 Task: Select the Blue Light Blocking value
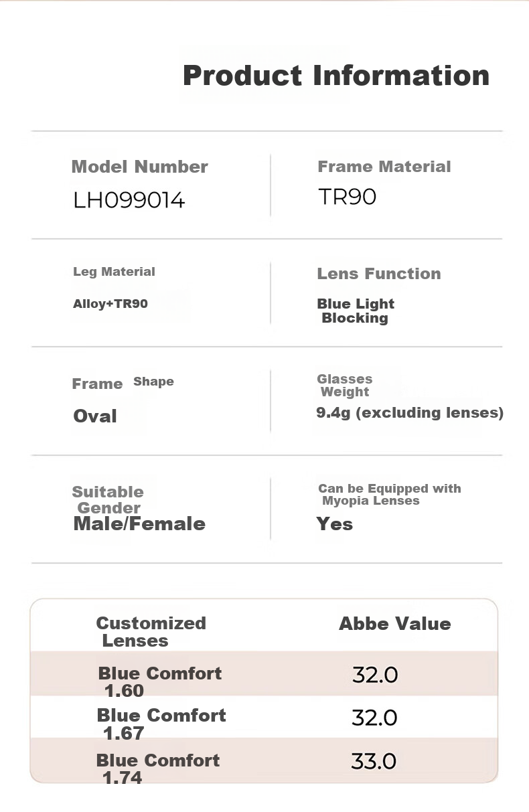coord(356,311)
